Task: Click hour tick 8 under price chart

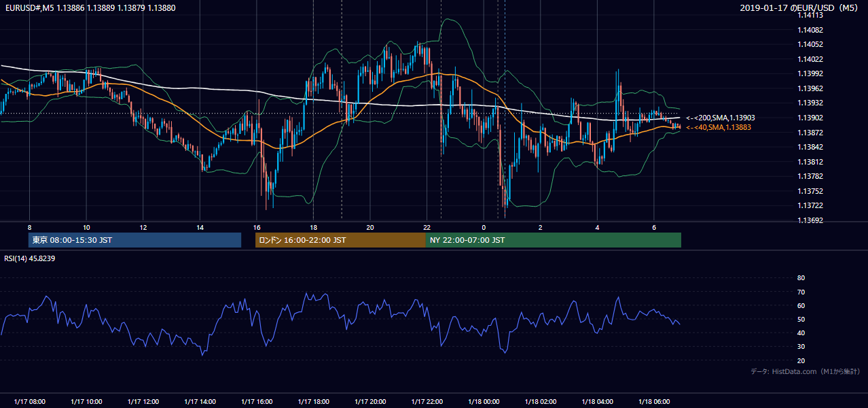Action: [29, 227]
